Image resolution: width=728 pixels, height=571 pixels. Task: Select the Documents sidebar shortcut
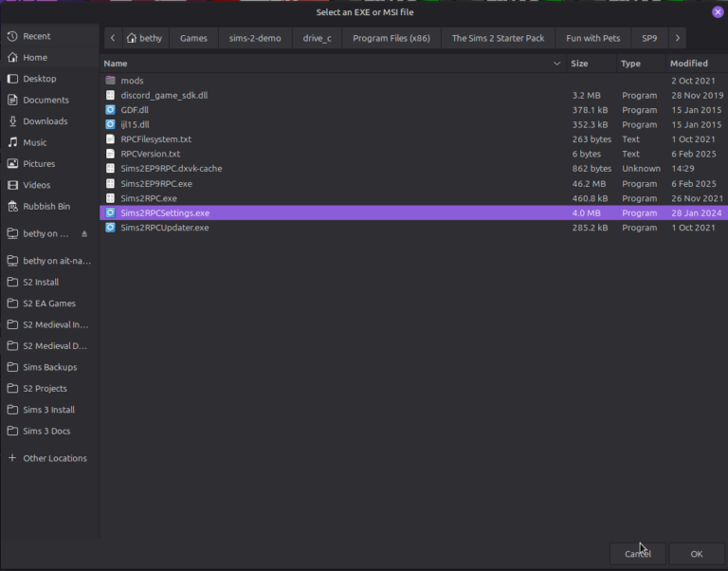49,100
